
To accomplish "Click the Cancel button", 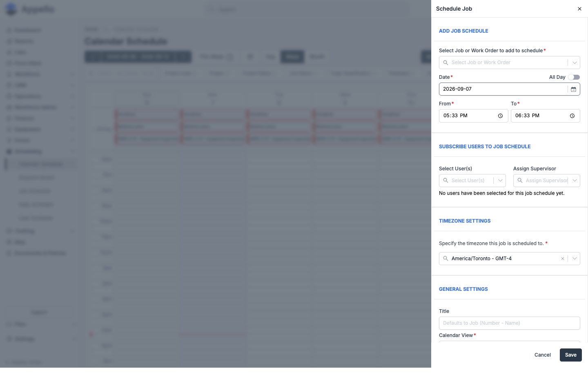I will tap(543, 355).
